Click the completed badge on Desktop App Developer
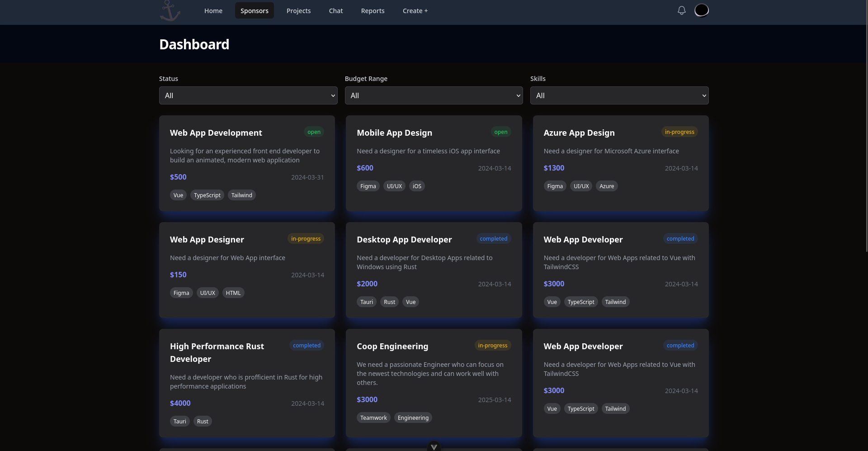Viewport: 868px width, 451px height. 494,239
